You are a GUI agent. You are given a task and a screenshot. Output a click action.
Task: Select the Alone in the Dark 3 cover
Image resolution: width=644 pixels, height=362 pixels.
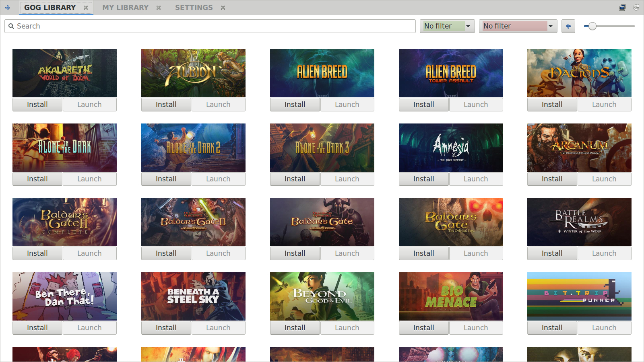click(x=322, y=148)
